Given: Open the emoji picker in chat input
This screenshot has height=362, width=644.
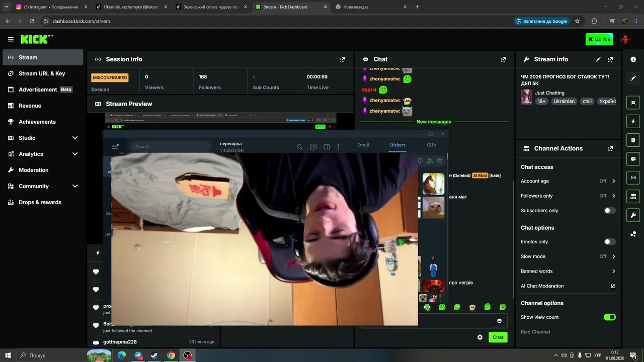Looking at the screenshot, I should pyautogui.click(x=500, y=321).
